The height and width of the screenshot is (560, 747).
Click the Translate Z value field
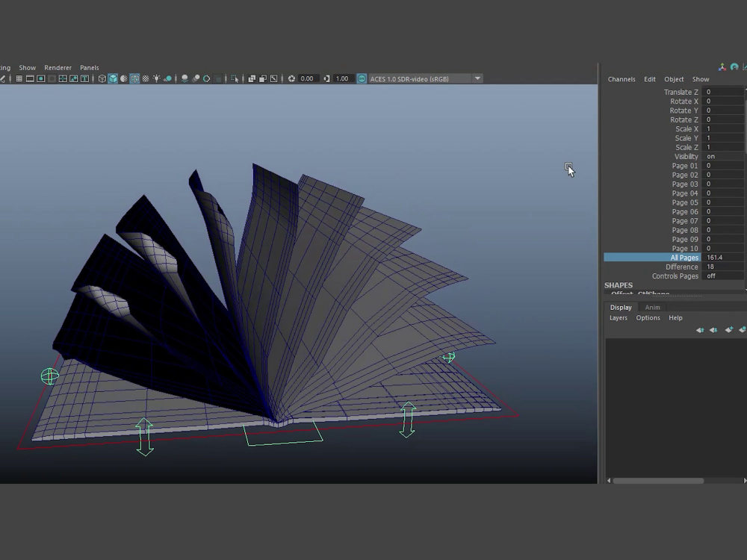pos(722,92)
